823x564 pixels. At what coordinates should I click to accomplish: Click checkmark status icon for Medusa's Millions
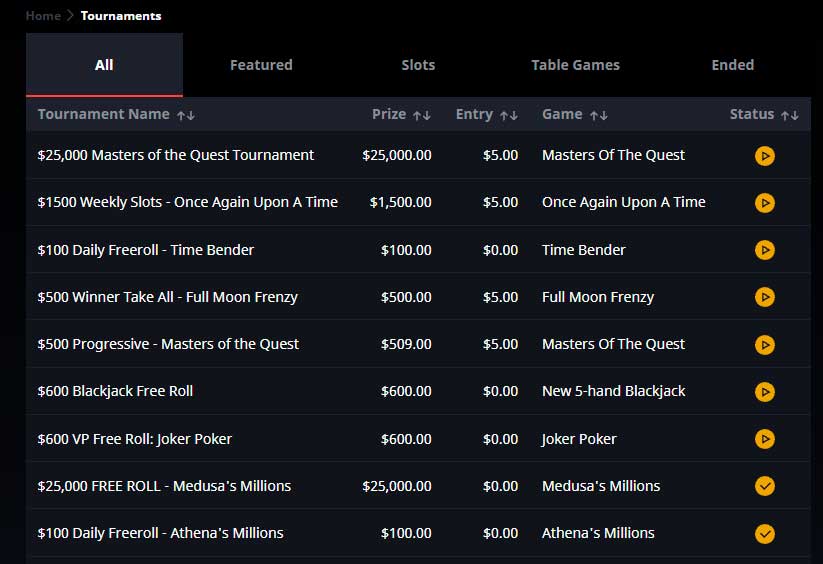[765, 486]
